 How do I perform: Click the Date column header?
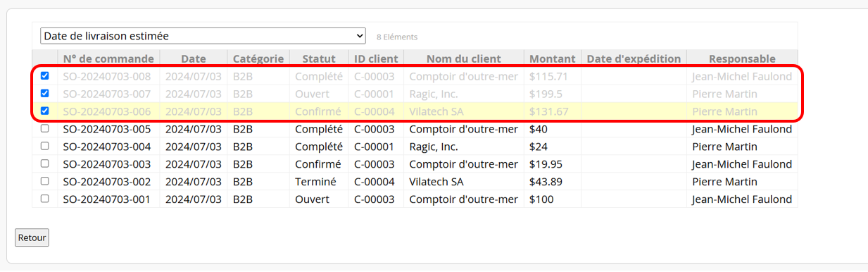click(194, 58)
